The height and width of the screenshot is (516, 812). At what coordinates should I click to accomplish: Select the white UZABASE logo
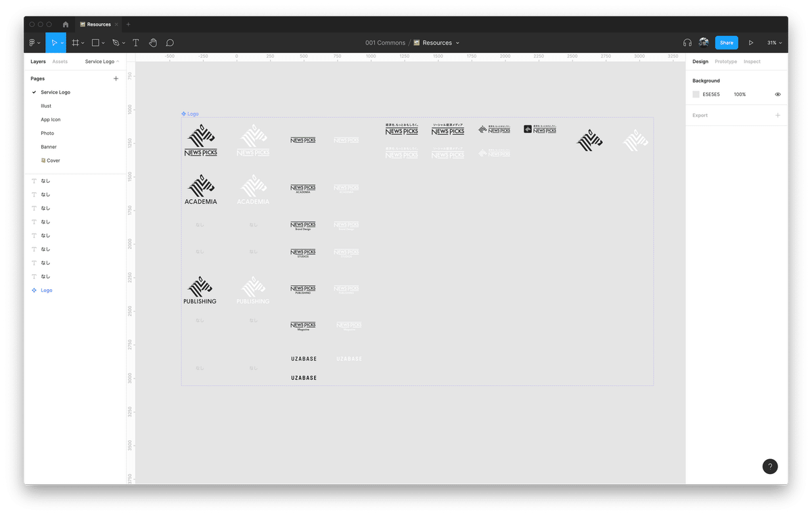349,359
